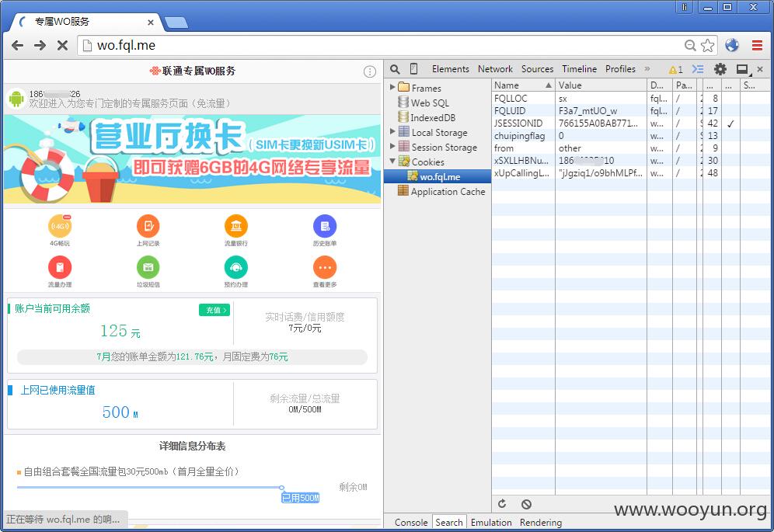Click the 营业厅换卡 promotional banner

click(192, 159)
